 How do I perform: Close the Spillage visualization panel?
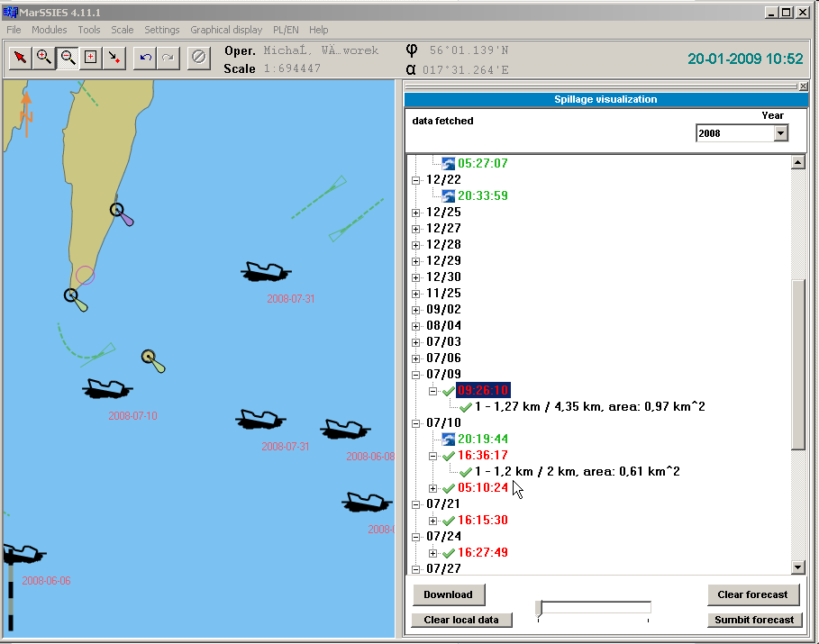tap(804, 86)
